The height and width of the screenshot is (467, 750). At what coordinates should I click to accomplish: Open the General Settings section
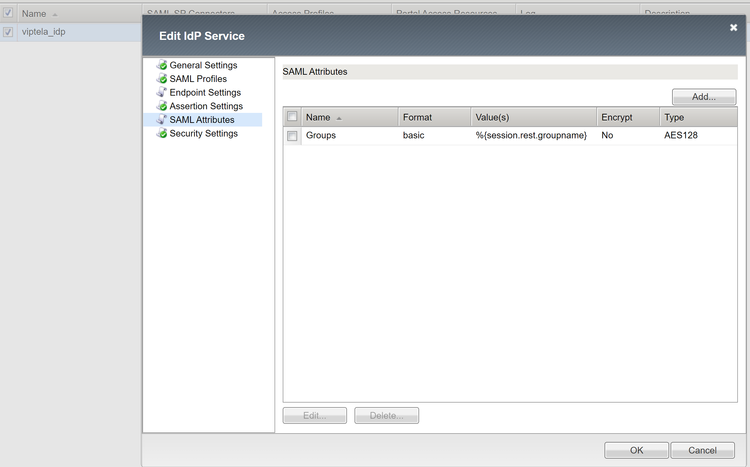coord(203,65)
